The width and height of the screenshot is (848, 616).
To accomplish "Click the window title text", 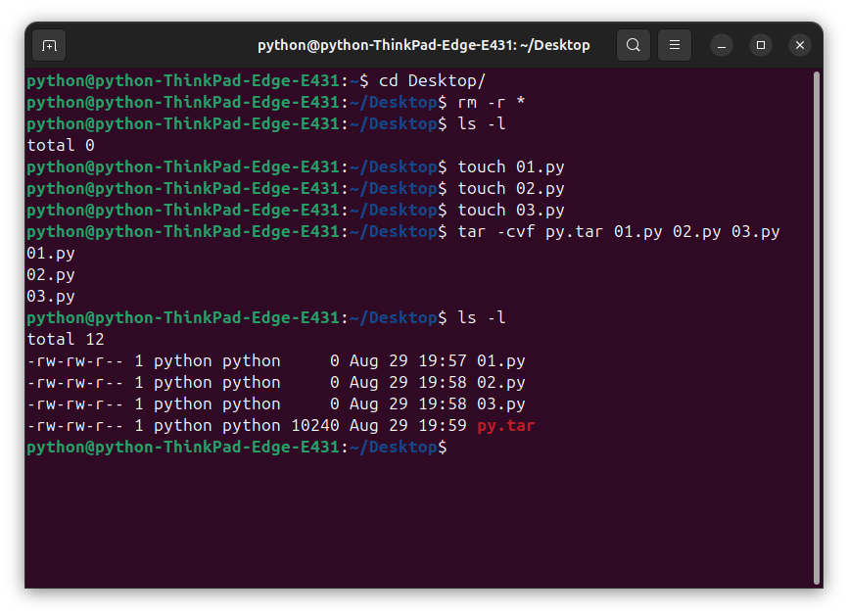I will (x=423, y=45).
